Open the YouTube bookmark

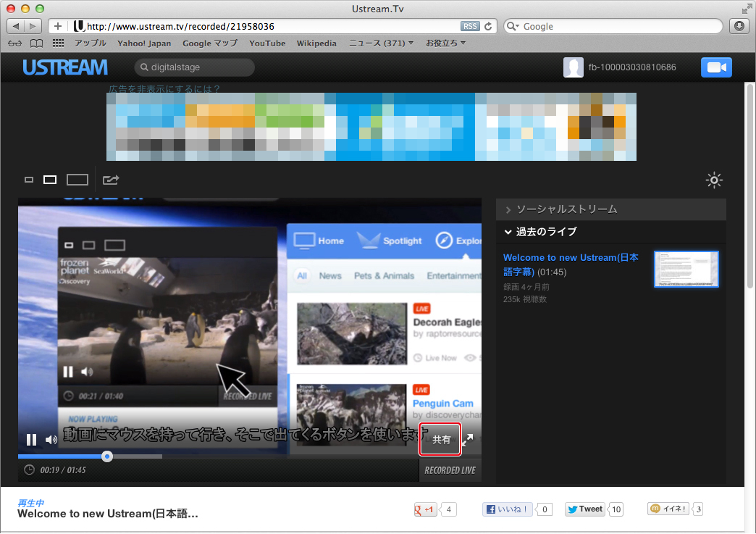[267, 43]
